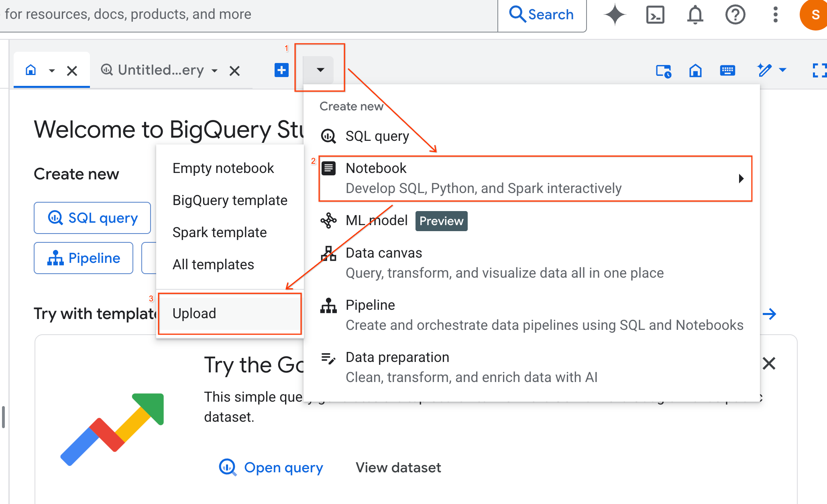Screen dimensions: 827x504
Task: Click the View dataset button
Action: click(x=398, y=467)
